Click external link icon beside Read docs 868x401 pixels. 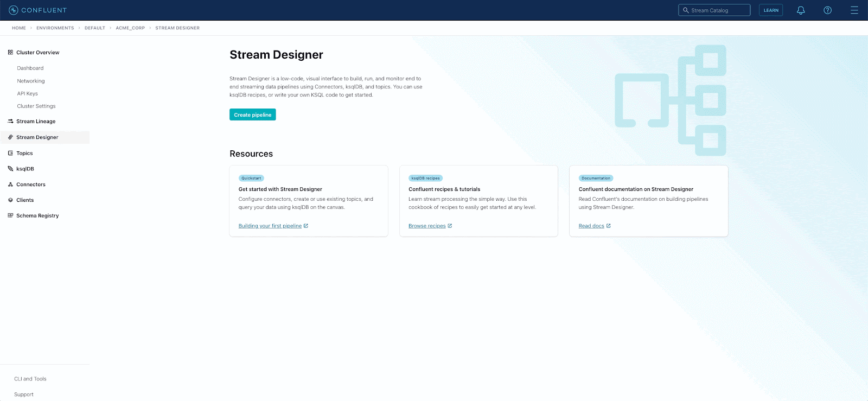[x=609, y=226]
